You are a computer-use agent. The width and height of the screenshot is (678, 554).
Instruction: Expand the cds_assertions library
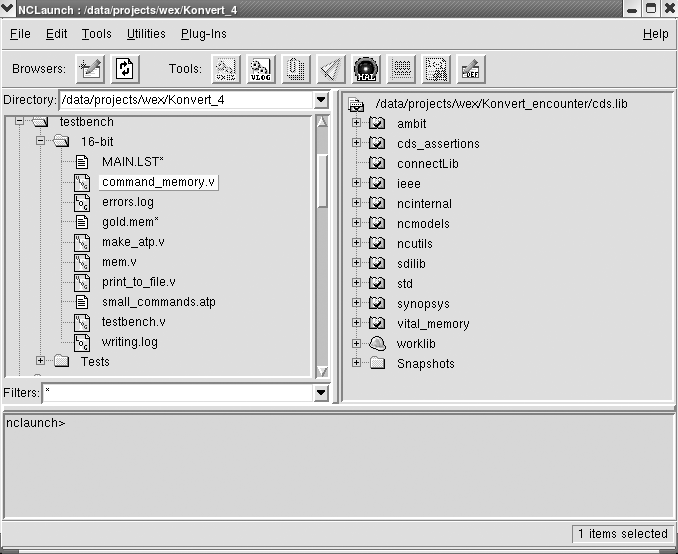pos(356,142)
